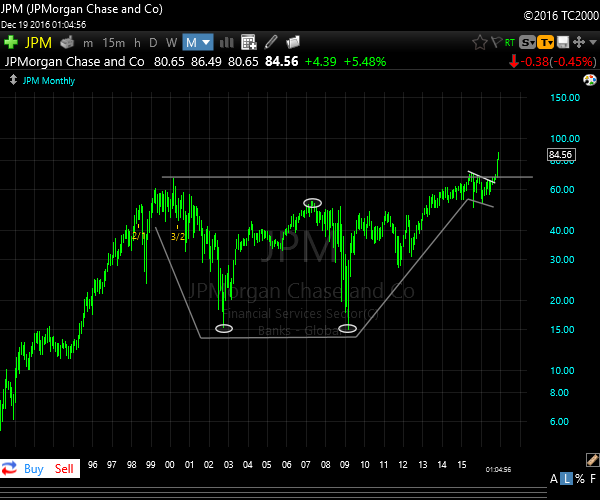The height and width of the screenshot is (500, 600).
Task: Click the gray icon right of JPM ticker
Action: pyautogui.click(x=67, y=42)
